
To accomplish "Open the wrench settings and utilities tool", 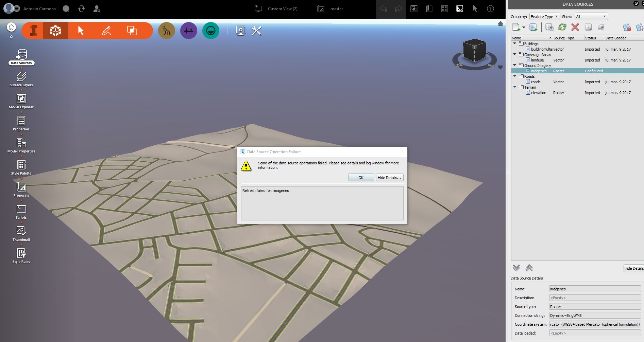I will click(x=256, y=31).
